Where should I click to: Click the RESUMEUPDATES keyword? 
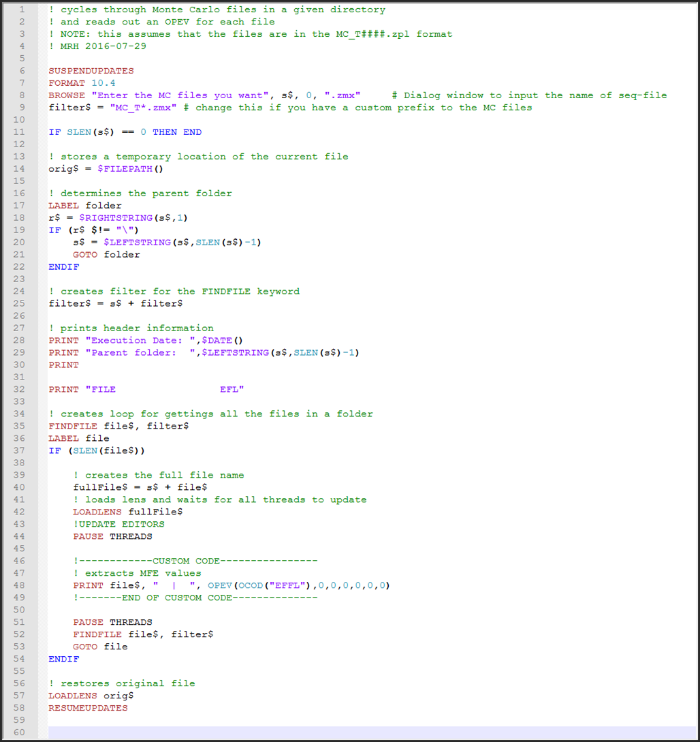88,709
